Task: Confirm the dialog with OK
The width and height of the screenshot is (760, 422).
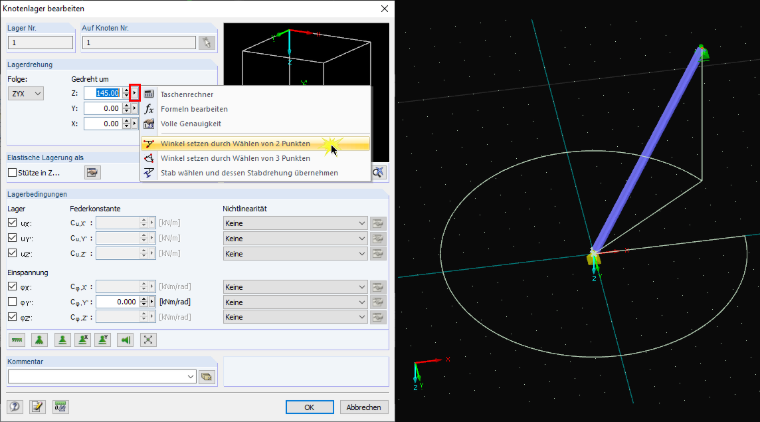Action: [x=309, y=407]
